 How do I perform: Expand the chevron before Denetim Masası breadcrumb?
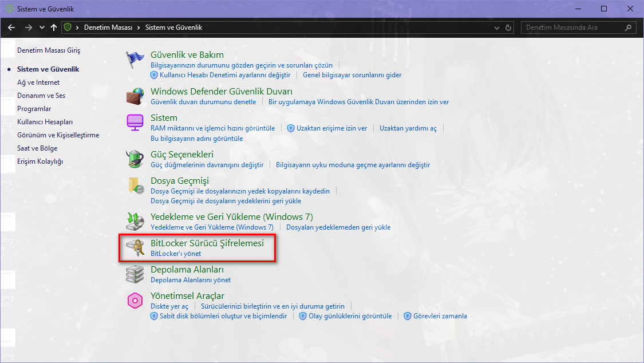point(77,27)
